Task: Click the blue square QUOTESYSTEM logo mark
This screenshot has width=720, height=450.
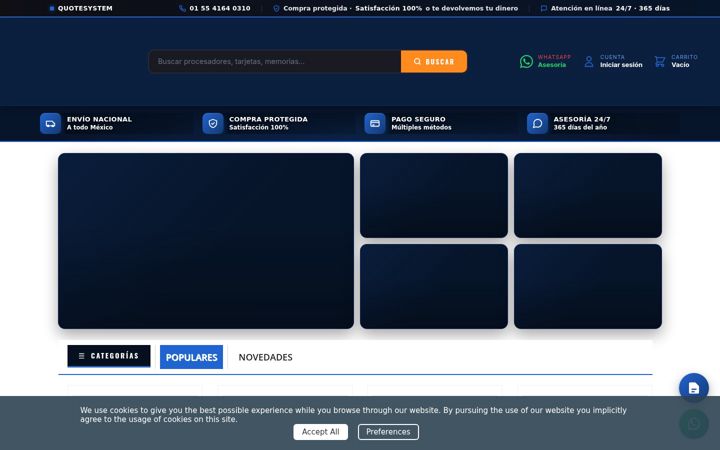Action: 52,8
